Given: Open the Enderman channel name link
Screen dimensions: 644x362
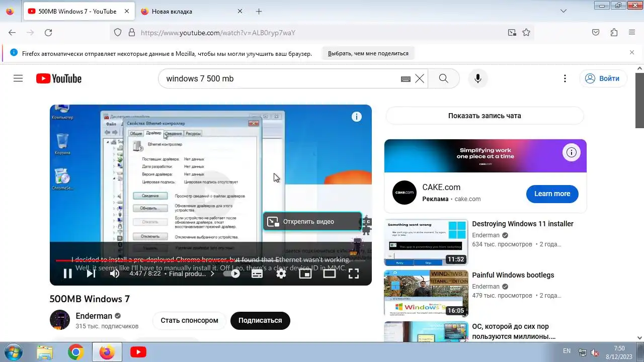Looking at the screenshot, I should [94, 316].
